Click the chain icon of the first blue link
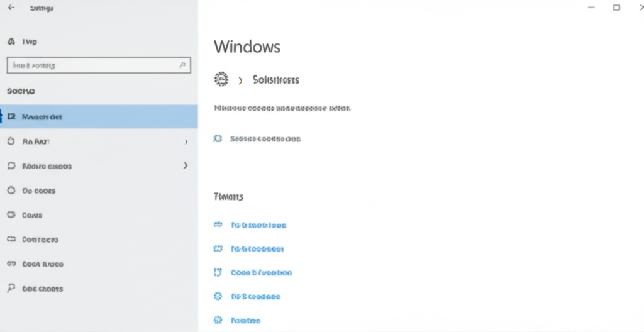This screenshot has height=332, width=644. click(218, 224)
